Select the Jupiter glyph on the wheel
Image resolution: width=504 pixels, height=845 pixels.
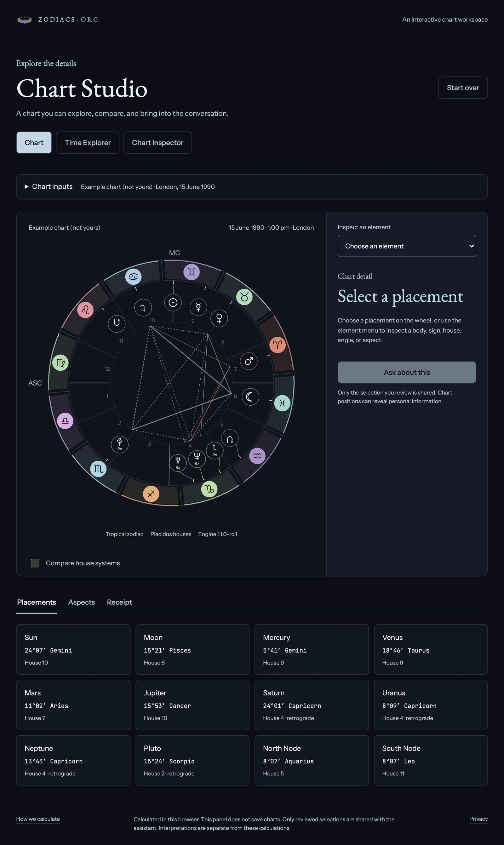click(143, 308)
